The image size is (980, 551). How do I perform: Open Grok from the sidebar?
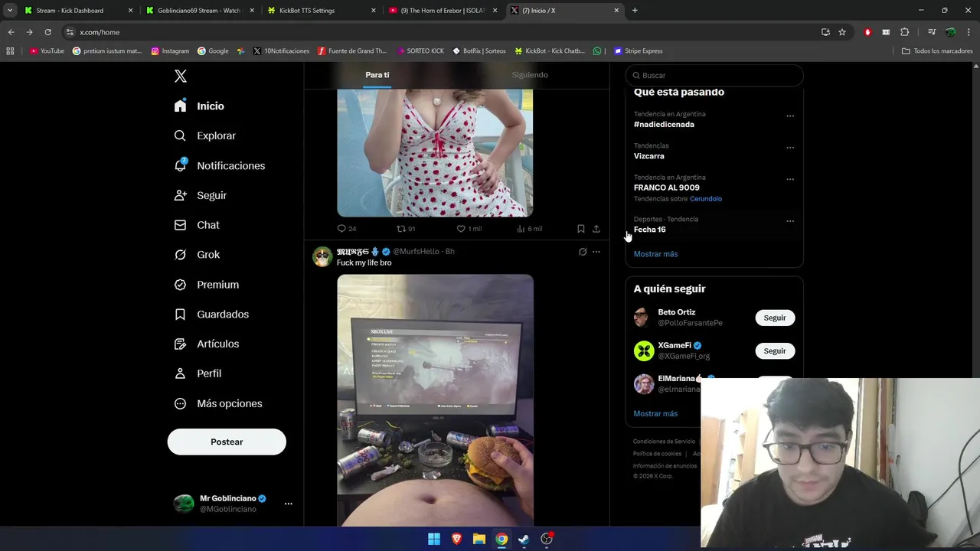197,255
